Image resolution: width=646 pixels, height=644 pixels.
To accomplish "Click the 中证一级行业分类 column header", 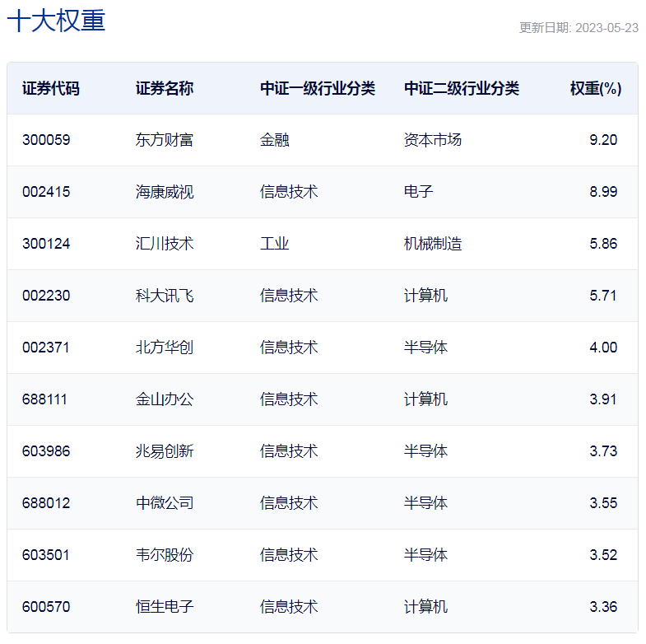I will click(x=318, y=89).
